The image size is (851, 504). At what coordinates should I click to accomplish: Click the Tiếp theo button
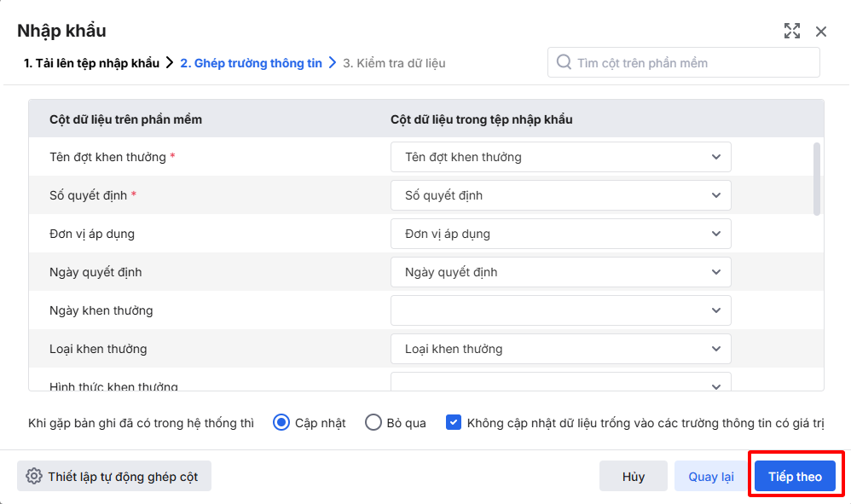pos(795,477)
